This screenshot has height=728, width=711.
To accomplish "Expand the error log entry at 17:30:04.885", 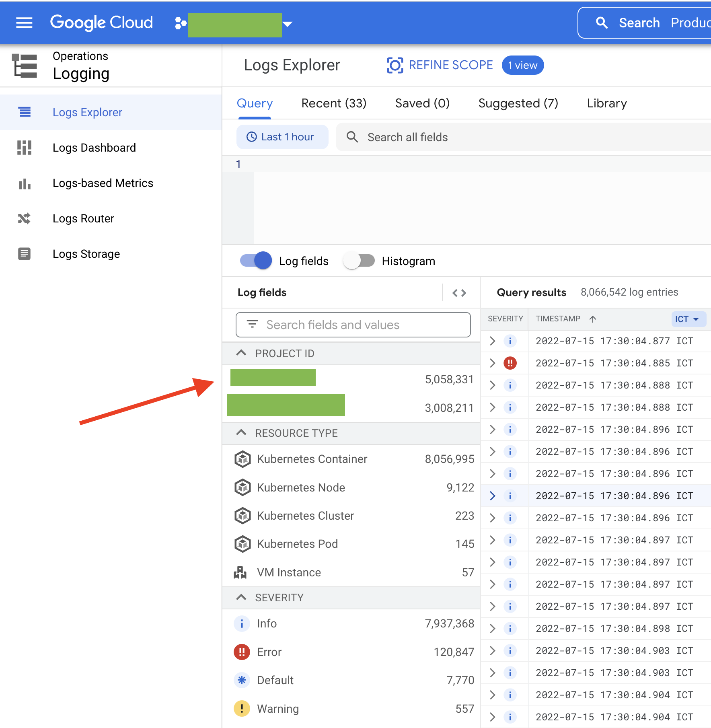I will pyautogui.click(x=492, y=363).
